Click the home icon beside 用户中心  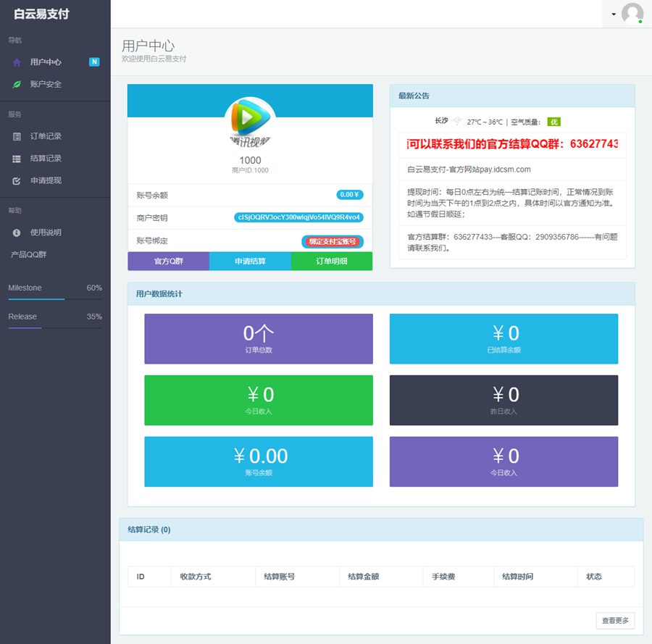point(17,62)
